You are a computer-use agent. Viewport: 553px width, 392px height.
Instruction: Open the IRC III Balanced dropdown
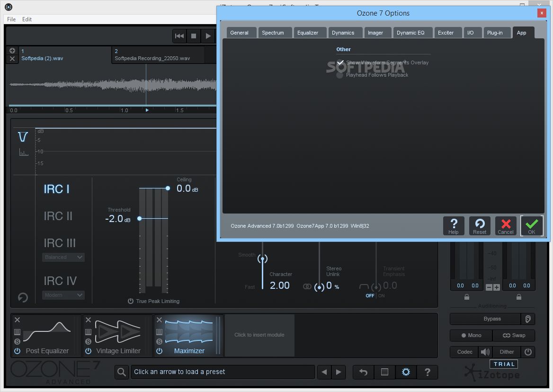tap(63, 258)
